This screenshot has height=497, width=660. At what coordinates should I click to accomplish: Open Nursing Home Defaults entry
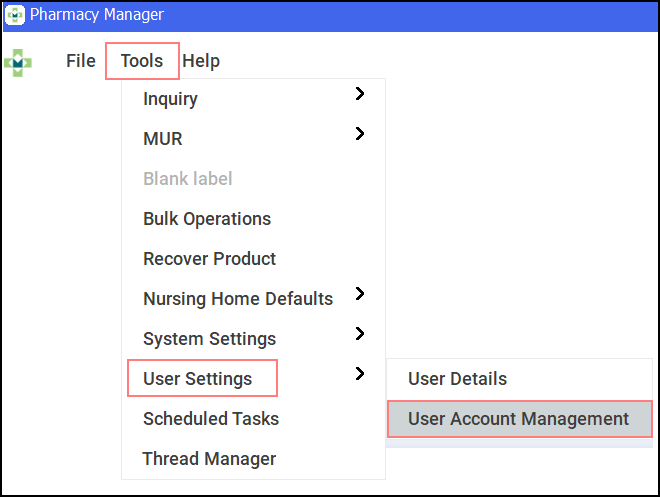[238, 299]
